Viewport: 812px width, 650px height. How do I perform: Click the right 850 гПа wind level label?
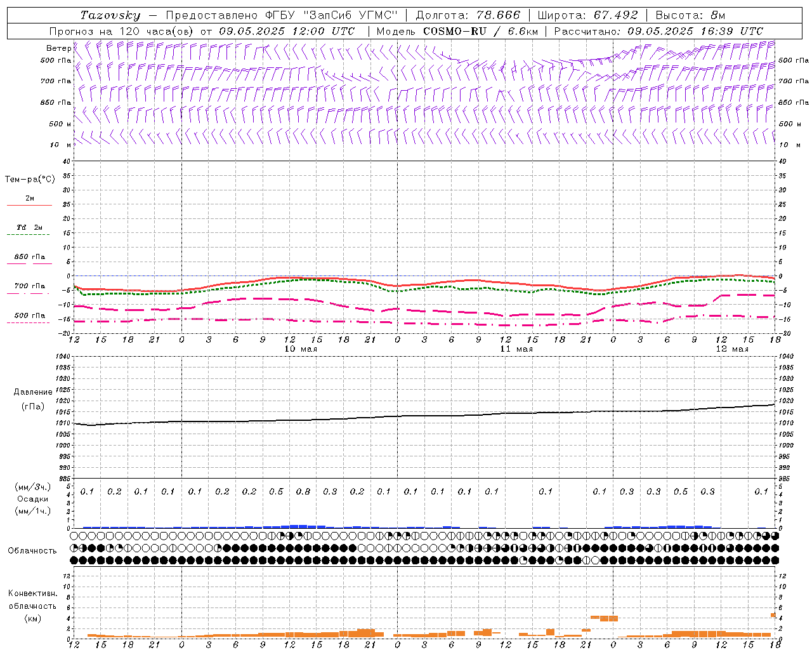(x=794, y=102)
